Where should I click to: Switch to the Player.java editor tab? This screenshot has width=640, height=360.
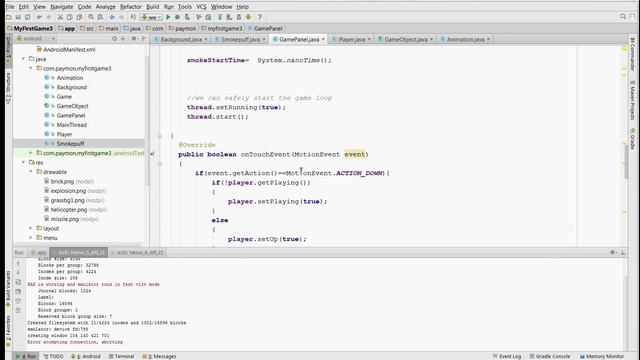coord(351,39)
